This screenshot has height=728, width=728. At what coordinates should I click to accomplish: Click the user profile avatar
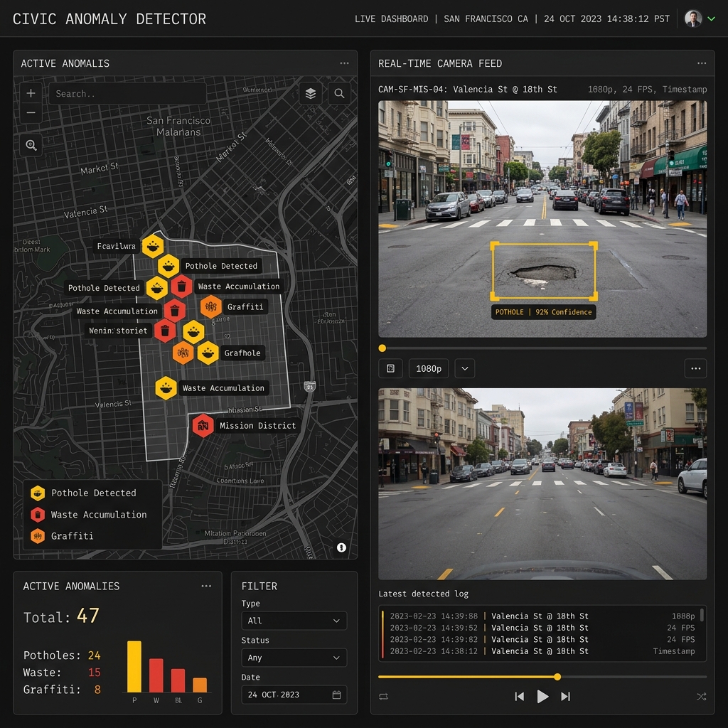(693, 18)
